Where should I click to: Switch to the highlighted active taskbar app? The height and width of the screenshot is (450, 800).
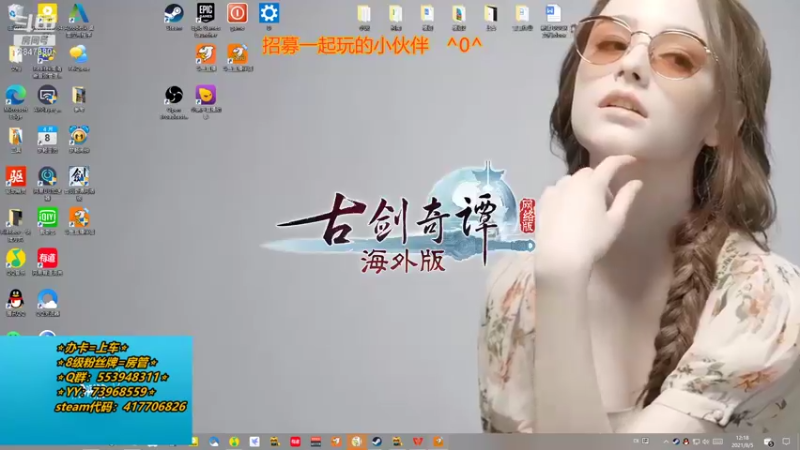(356, 441)
